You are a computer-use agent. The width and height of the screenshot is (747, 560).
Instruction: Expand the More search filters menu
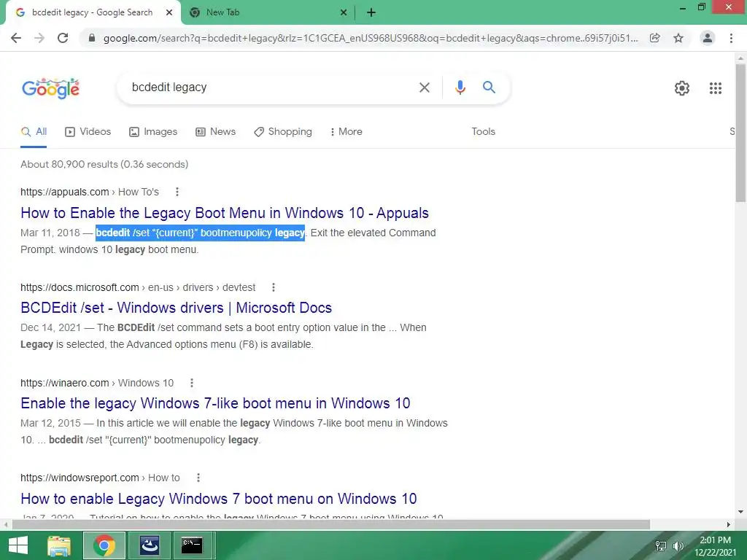[347, 132]
